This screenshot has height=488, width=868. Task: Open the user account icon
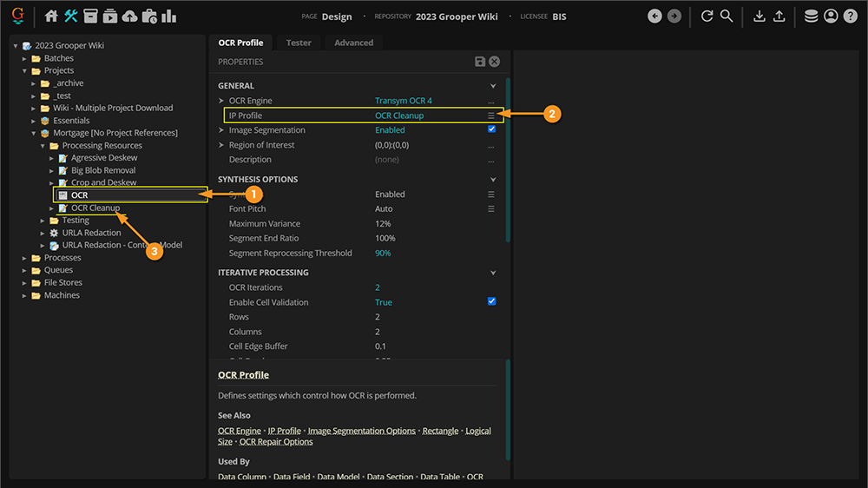click(x=831, y=16)
